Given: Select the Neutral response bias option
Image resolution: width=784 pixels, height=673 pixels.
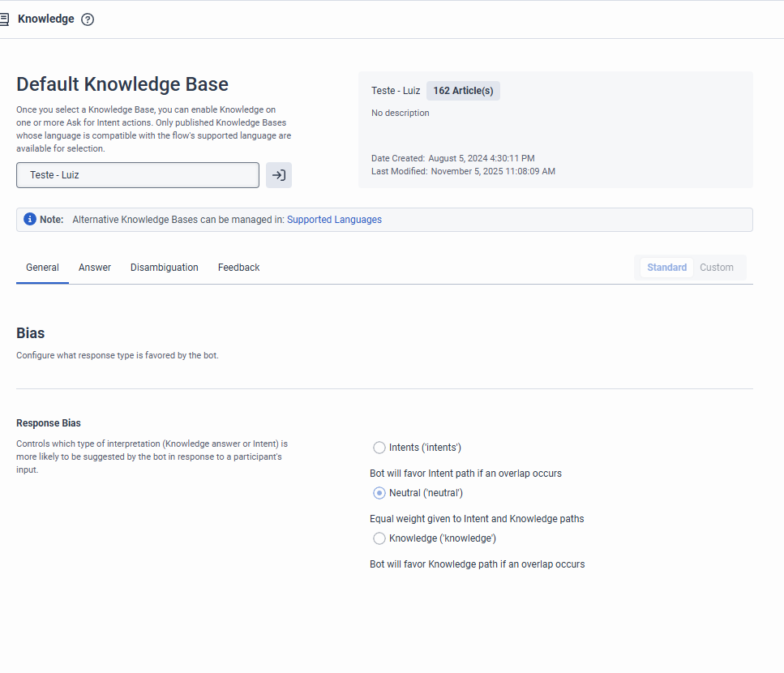Looking at the screenshot, I should 379,493.
